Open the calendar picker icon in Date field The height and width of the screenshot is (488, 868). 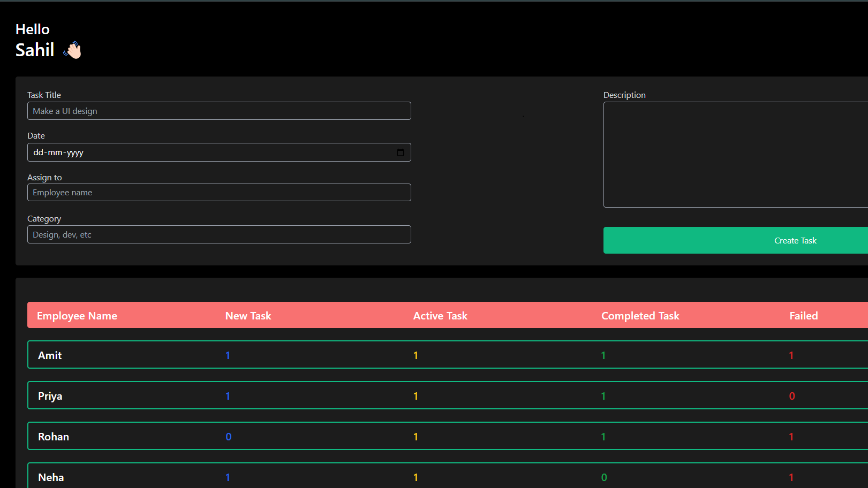400,152
